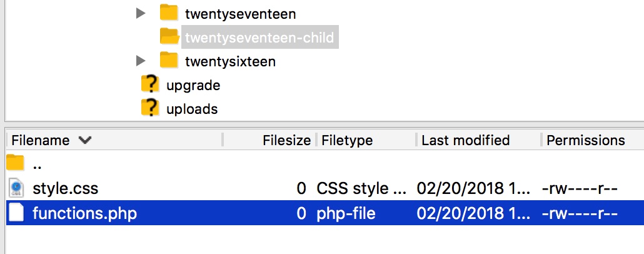Click the twentyseventeen-child open folder icon
644x254 pixels.
point(169,37)
